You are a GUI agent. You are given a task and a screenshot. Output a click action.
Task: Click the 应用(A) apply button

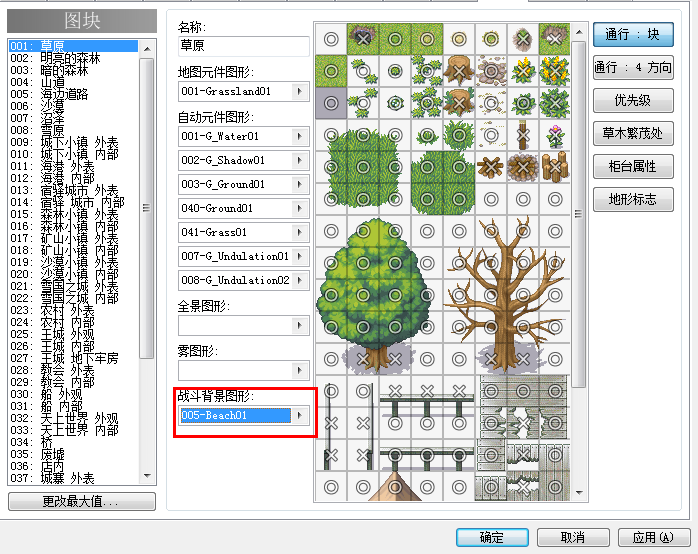654,538
